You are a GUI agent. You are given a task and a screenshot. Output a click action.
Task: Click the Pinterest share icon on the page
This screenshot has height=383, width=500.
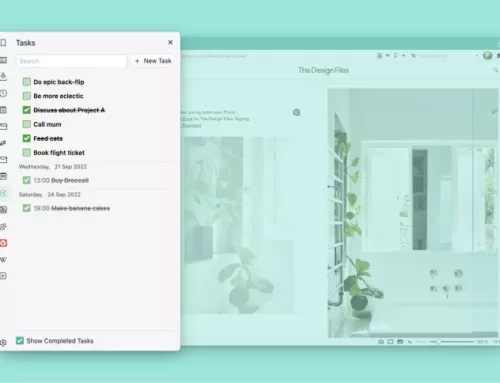coord(296,112)
